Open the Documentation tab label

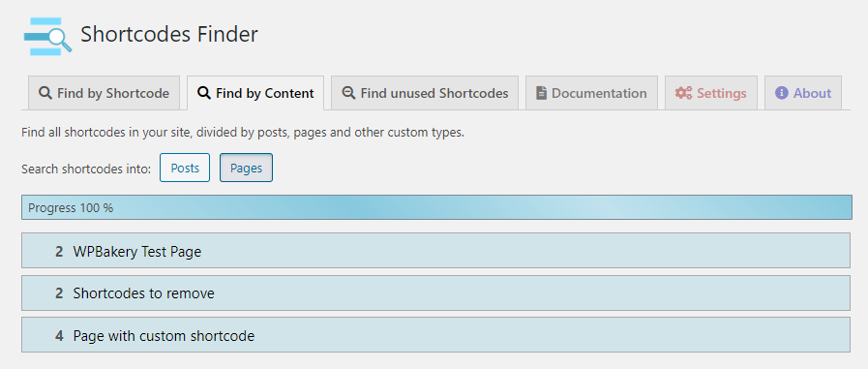pyautogui.click(x=599, y=93)
